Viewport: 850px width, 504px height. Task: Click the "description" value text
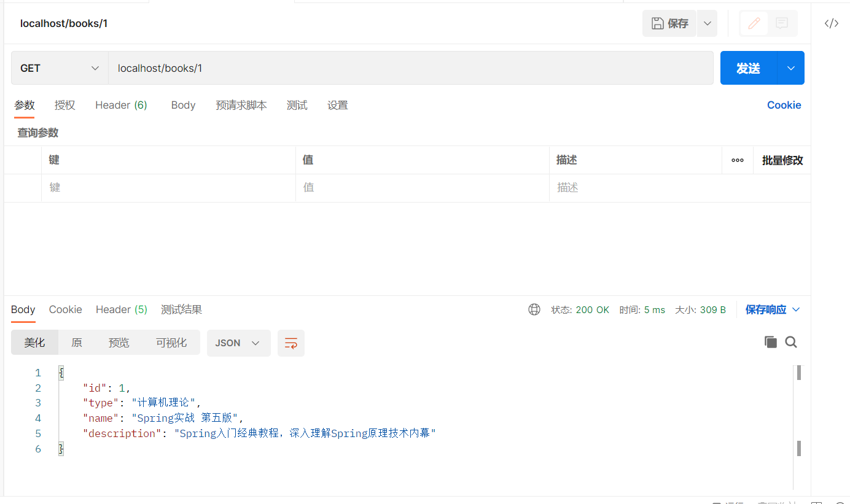click(x=305, y=434)
